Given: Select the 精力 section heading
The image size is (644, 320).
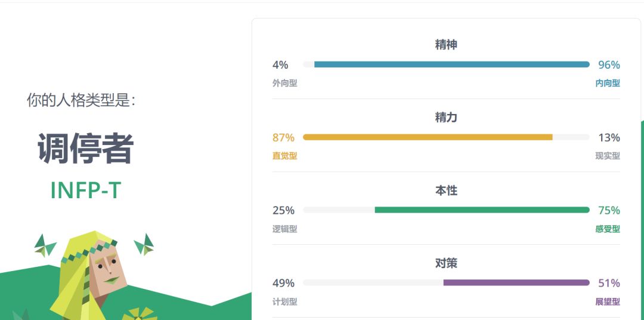Looking at the screenshot, I should pyautogui.click(x=446, y=117).
